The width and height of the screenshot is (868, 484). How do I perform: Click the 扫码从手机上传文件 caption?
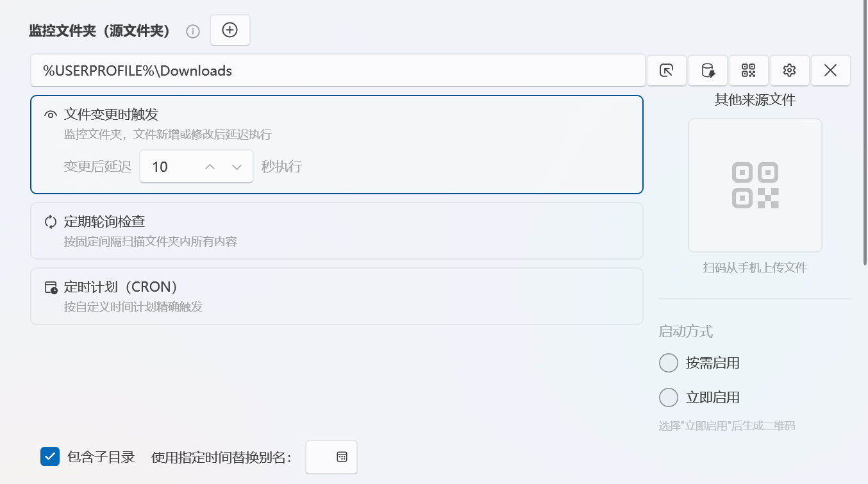[x=755, y=268]
